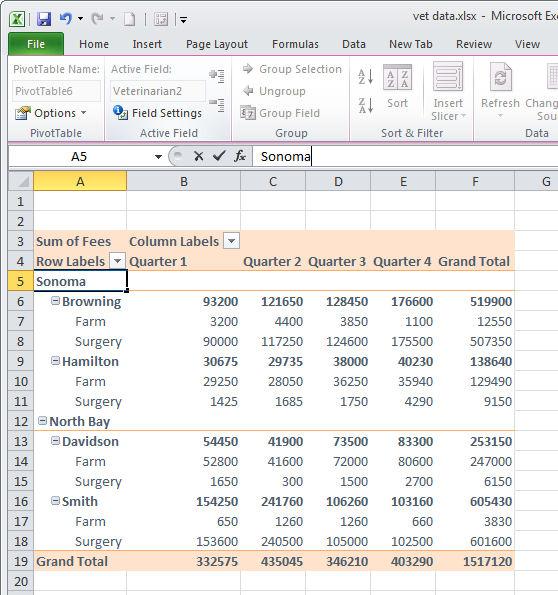This screenshot has height=595, width=558.
Task: Click the insert function fx icon
Action: tap(240, 156)
